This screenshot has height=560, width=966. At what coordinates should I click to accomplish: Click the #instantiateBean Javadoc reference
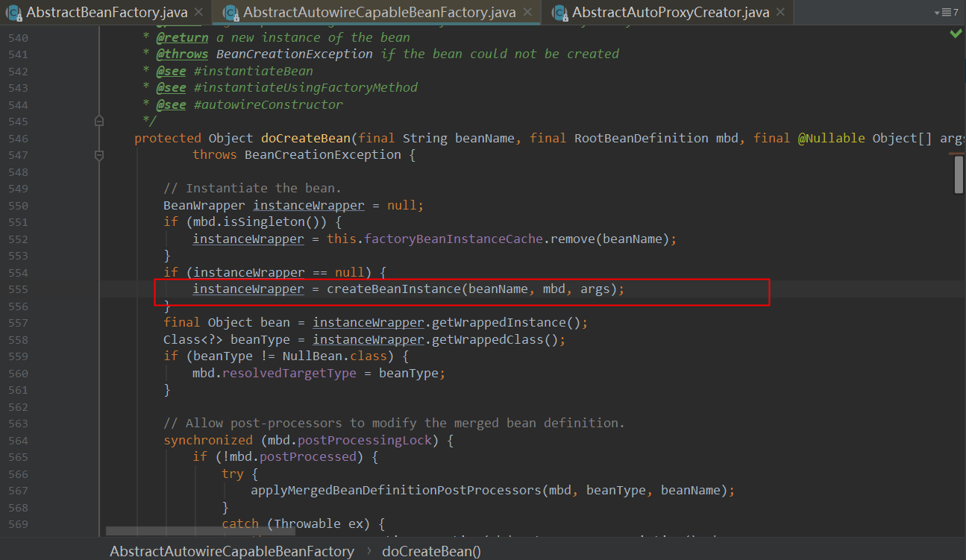pyautogui.click(x=253, y=71)
